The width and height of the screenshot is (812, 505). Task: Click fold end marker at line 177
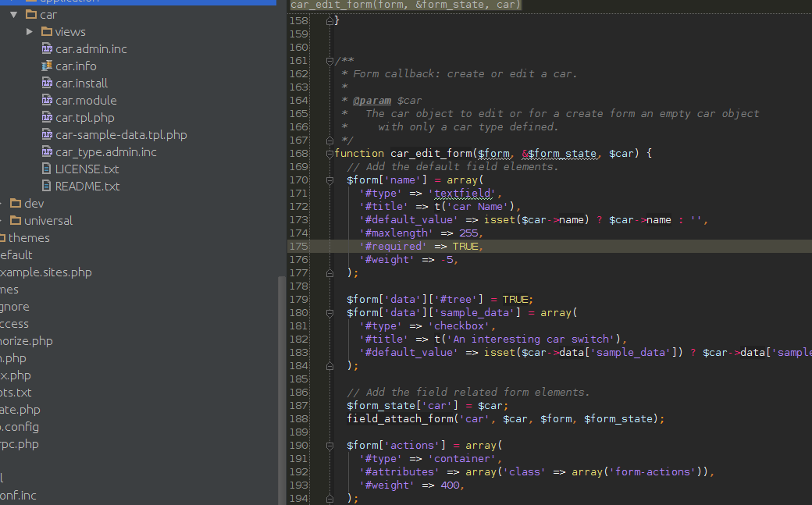(x=329, y=272)
